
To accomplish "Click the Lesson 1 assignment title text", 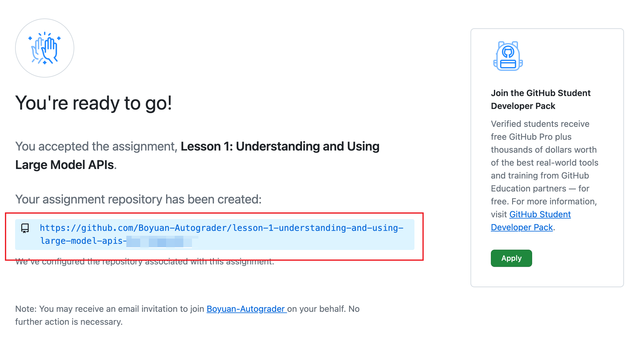I will coord(280,146).
